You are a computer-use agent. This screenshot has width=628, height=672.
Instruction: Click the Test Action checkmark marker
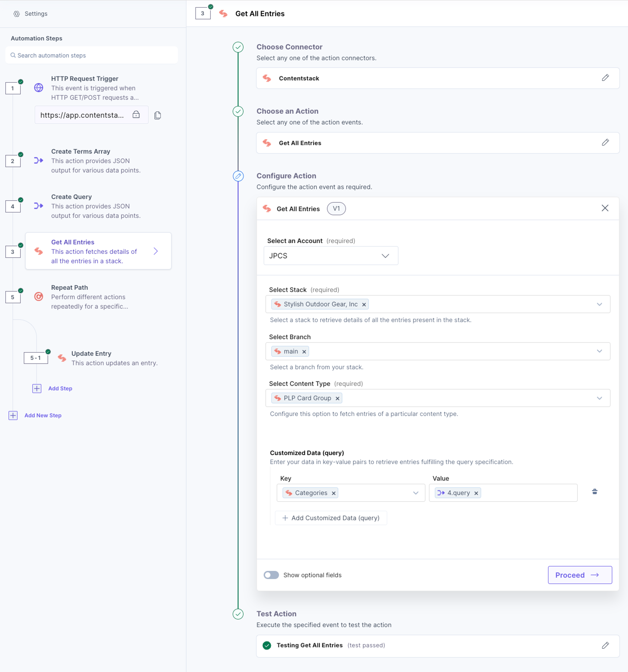238,614
